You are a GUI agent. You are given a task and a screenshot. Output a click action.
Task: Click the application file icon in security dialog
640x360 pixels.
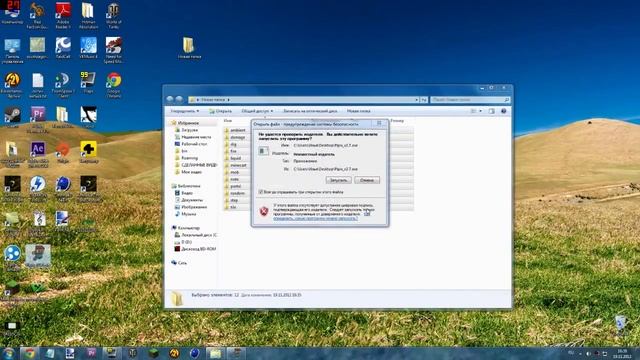coord(264,151)
